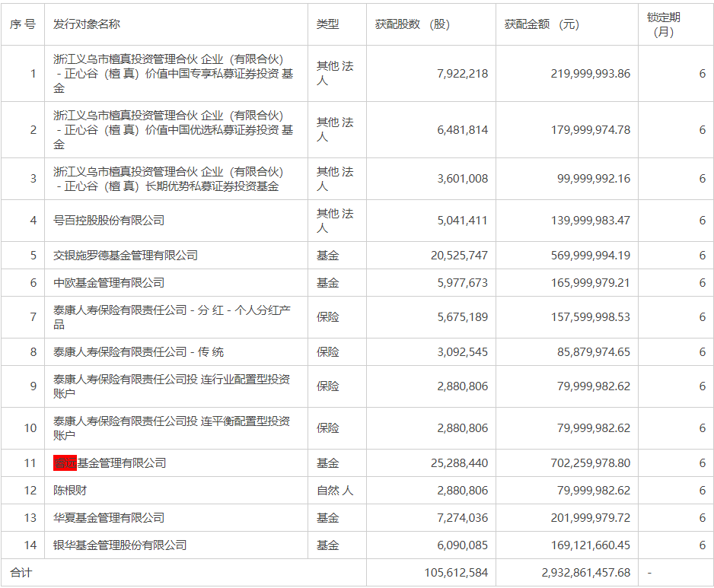Click serial number 1
Screen dimensions: 714x588
tap(33, 74)
